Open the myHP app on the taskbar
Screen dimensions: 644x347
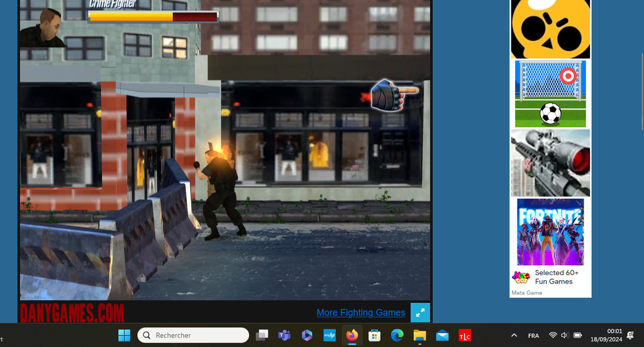(x=330, y=336)
